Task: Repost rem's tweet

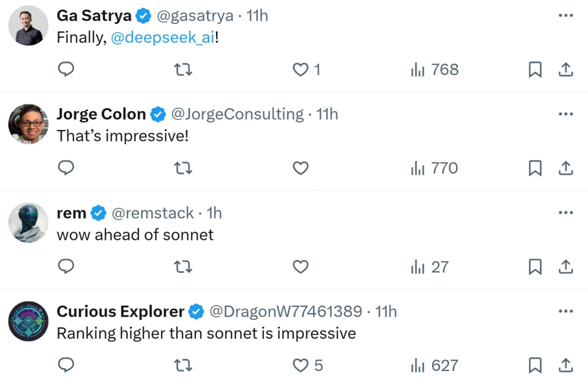Action: [x=183, y=267]
